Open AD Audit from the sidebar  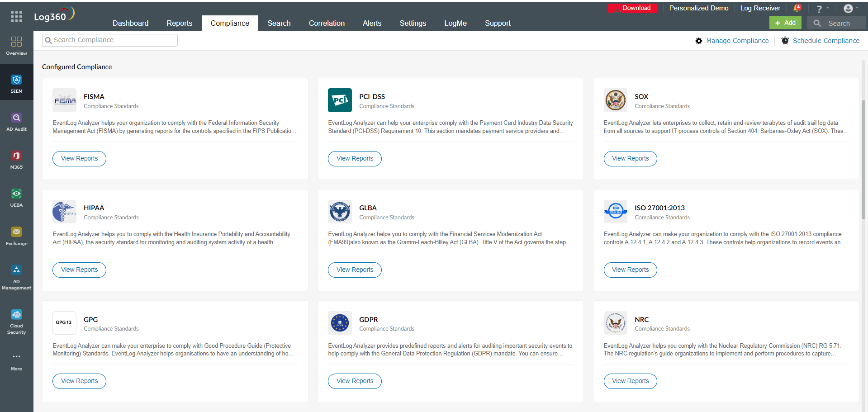(16, 122)
